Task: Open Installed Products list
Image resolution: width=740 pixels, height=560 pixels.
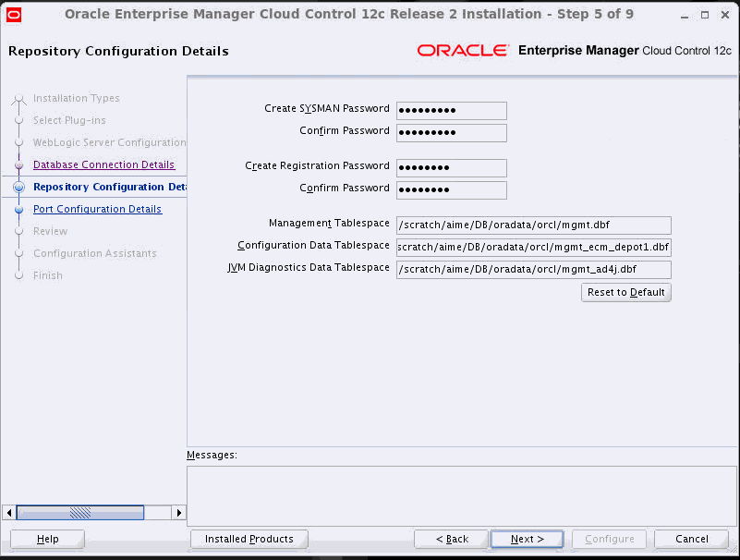Action: (x=249, y=539)
